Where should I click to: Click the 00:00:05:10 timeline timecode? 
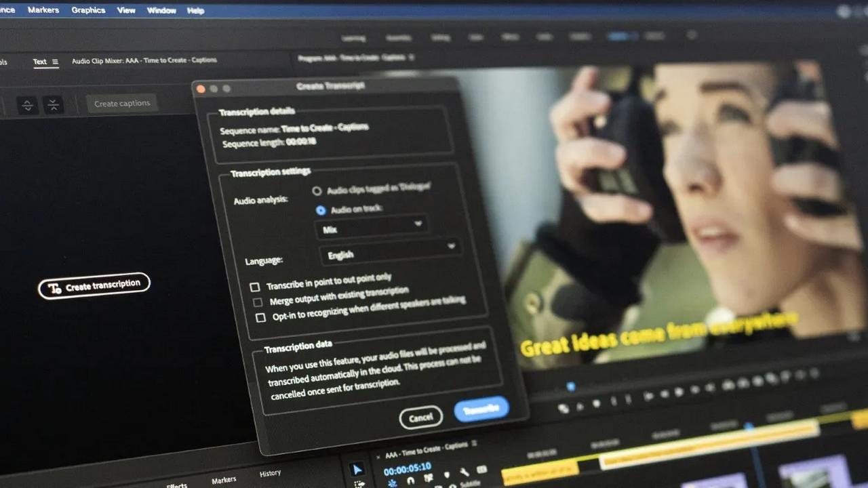point(408,468)
